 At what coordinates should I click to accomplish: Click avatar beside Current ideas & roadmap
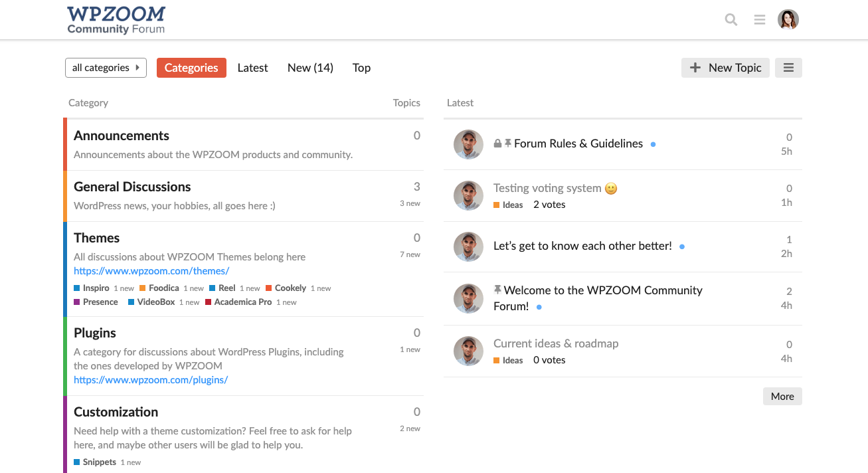tap(468, 351)
